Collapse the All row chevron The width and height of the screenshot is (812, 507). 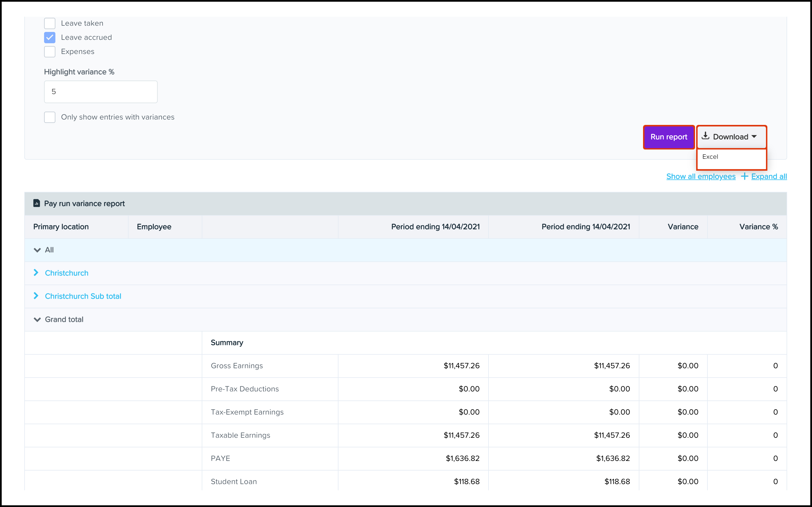click(x=37, y=250)
